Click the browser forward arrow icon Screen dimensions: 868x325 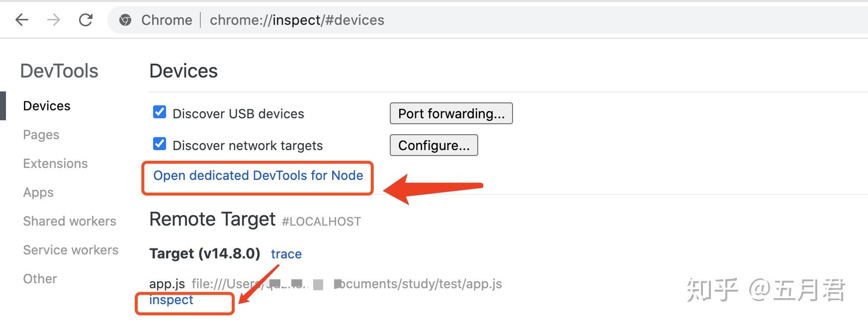pos(53,20)
